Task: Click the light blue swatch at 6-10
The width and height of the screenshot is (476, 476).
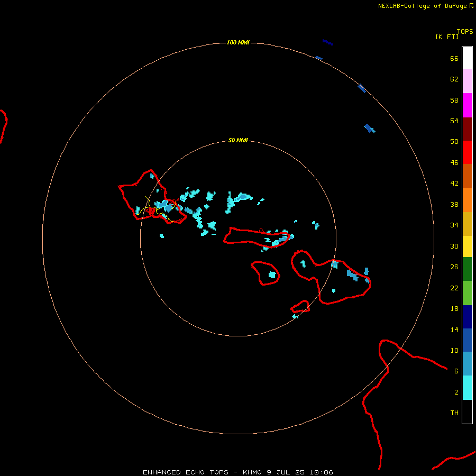Action: [x=467, y=364]
